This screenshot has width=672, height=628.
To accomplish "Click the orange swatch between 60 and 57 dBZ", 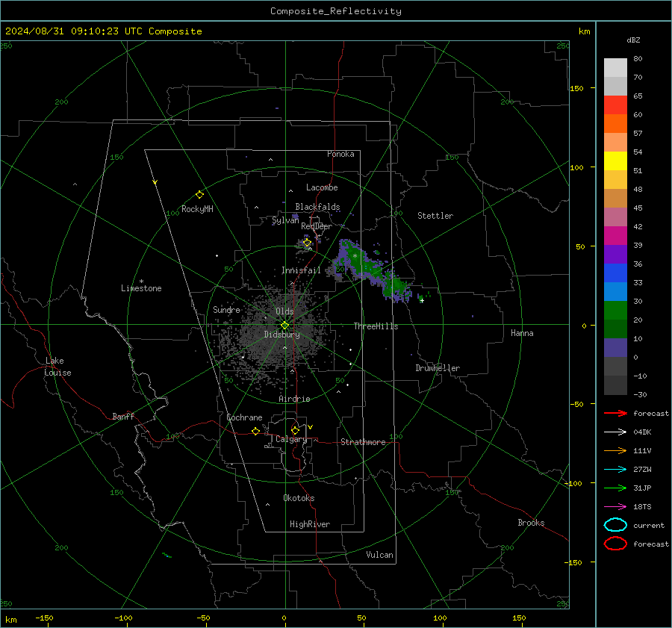I will (615, 124).
